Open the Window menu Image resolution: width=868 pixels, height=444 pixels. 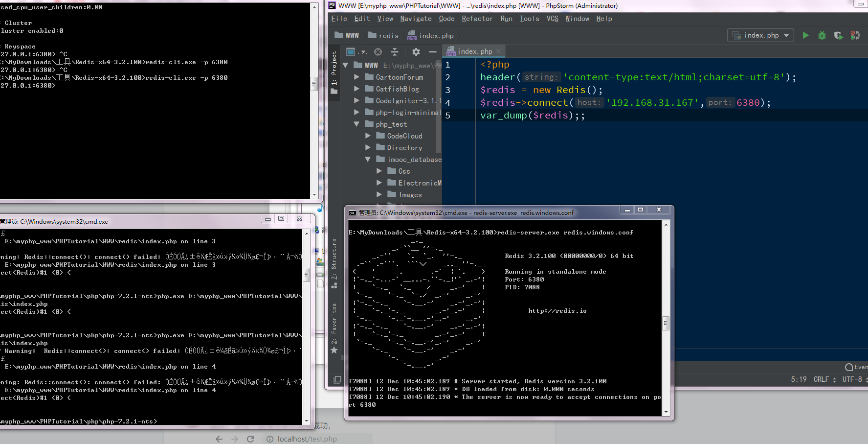pyautogui.click(x=577, y=19)
